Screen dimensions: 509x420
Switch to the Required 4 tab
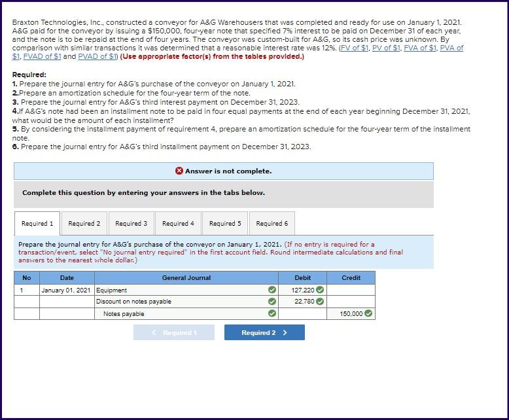[x=178, y=223]
